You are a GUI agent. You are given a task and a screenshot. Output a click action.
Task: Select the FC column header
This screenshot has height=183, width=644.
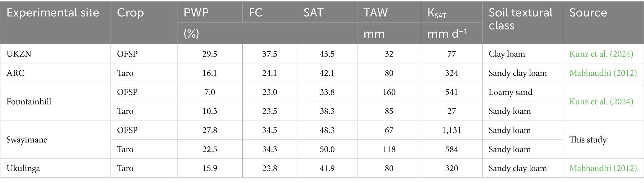(x=256, y=13)
